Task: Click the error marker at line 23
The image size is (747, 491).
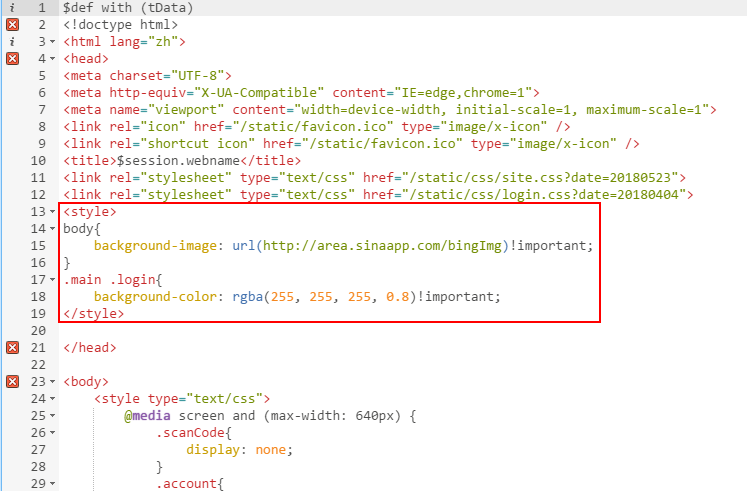Action: (x=12, y=381)
